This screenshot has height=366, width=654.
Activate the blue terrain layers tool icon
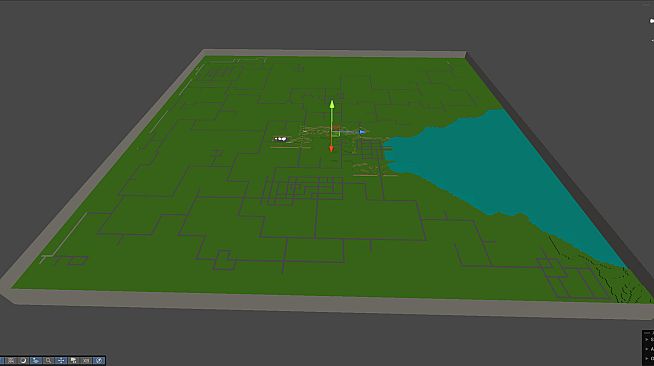36,361
